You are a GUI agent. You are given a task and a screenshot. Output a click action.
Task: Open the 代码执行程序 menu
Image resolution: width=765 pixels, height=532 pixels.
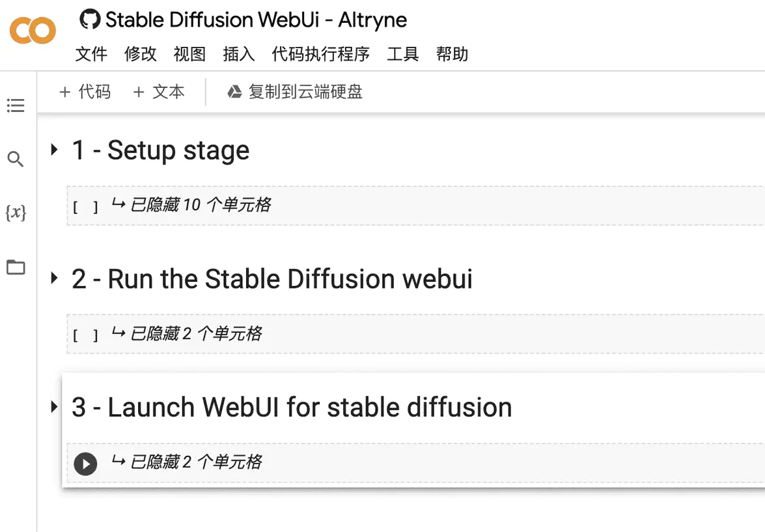pos(320,53)
